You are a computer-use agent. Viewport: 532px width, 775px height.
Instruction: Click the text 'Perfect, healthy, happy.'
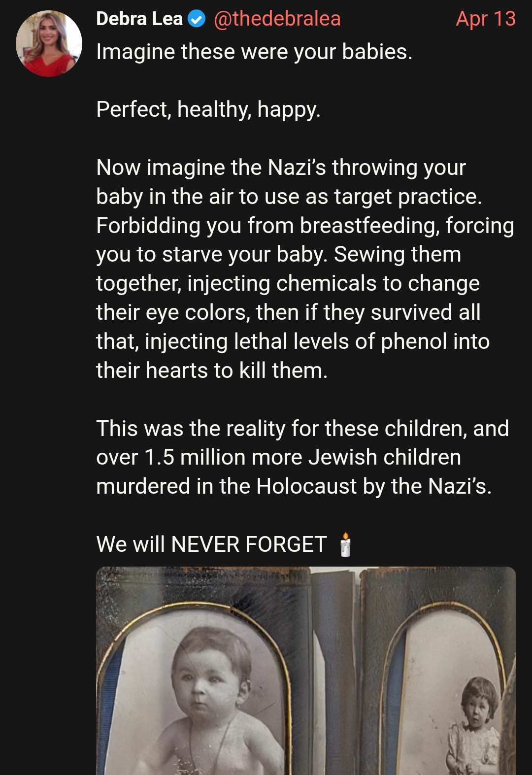click(x=208, y=109)
